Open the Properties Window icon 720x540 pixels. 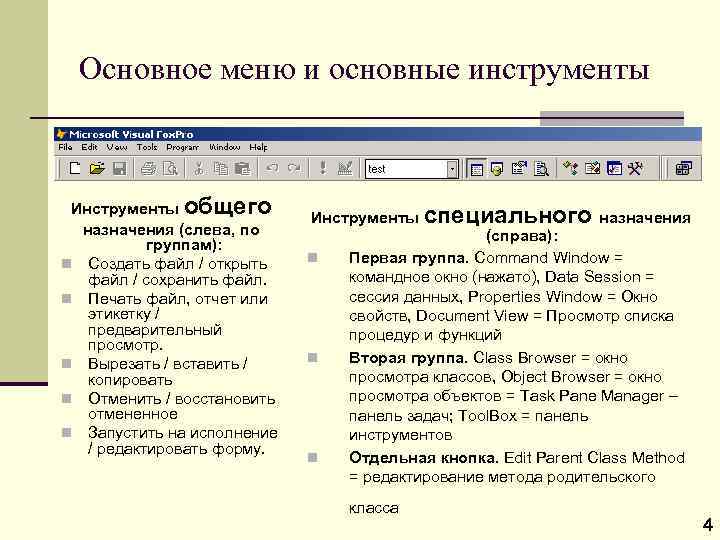tap(519, 169)
